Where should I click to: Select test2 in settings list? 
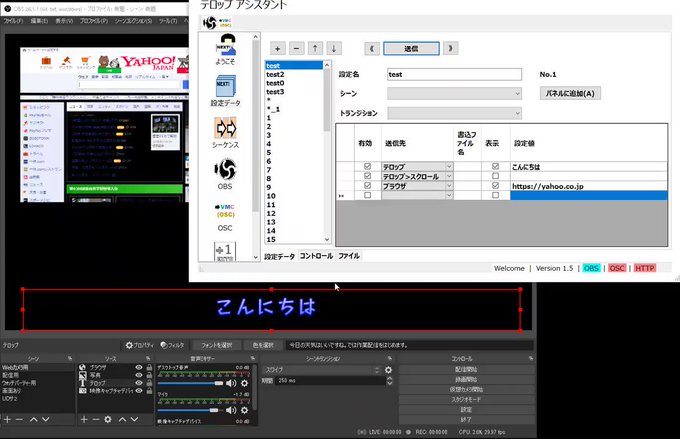[x=294, y=74]
